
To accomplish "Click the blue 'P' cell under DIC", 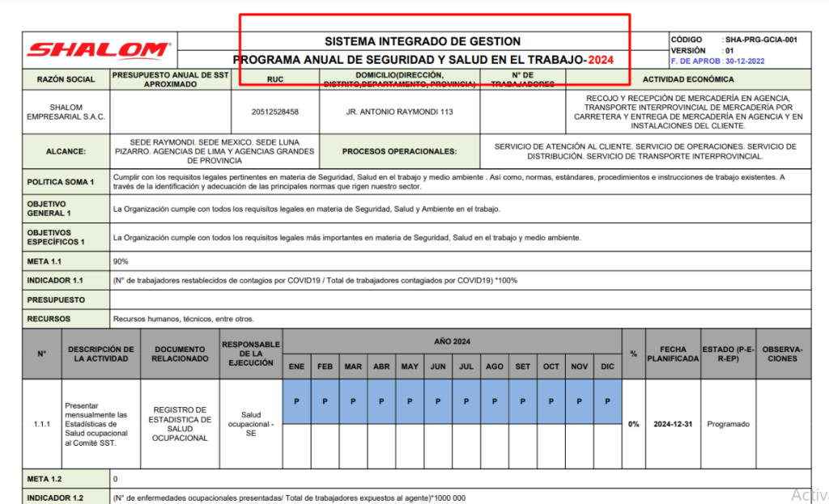I will coord(607,401).
